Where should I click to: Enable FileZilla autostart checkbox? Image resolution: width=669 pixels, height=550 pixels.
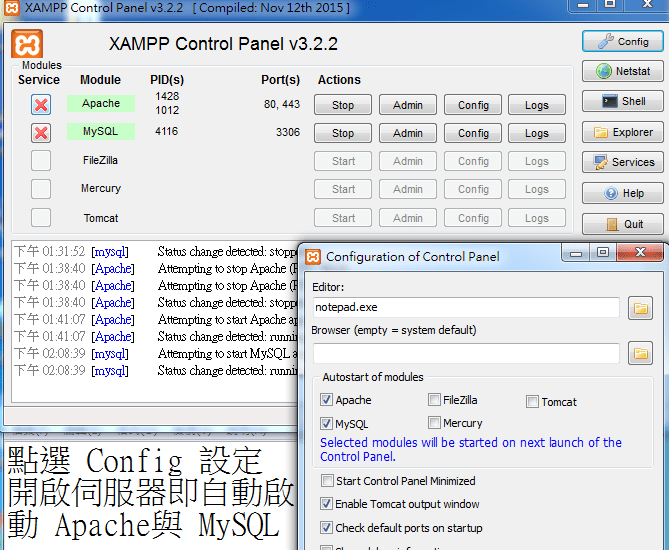pos(434,400)
